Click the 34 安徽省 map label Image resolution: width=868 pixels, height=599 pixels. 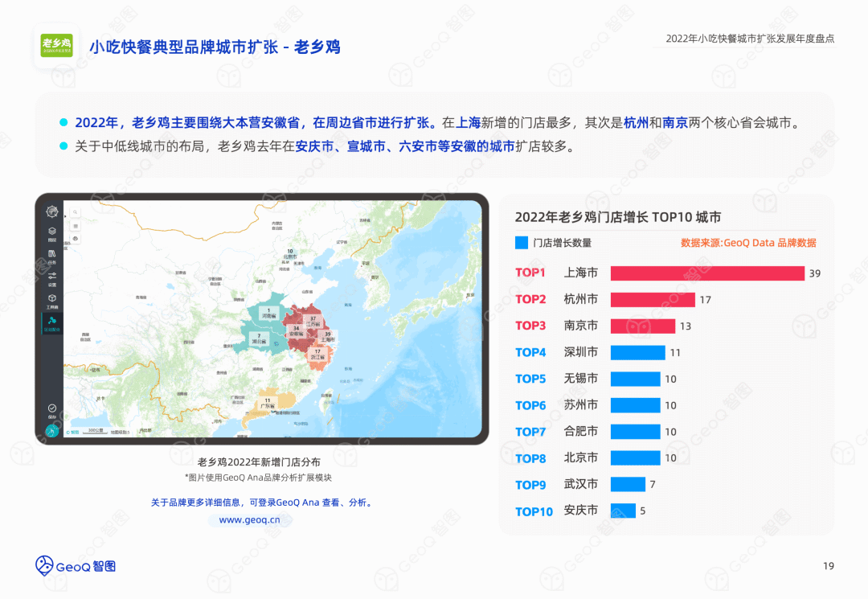click(296, 331)
